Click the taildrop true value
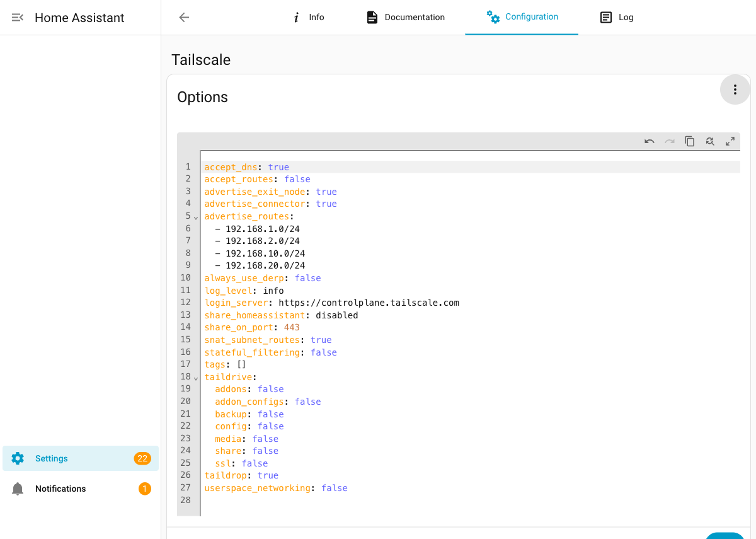The width and height of the screenshot is (756, 539). pyautogui.click(x=268, y=475)
